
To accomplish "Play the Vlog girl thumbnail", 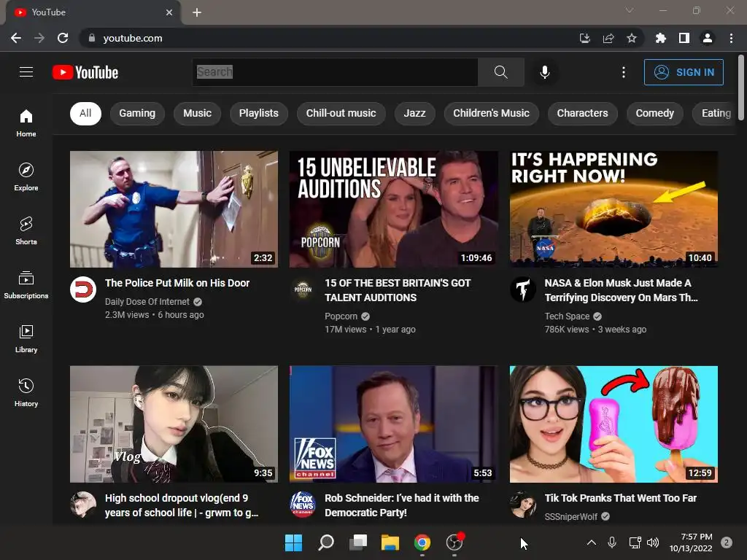I will click(174, 424).
